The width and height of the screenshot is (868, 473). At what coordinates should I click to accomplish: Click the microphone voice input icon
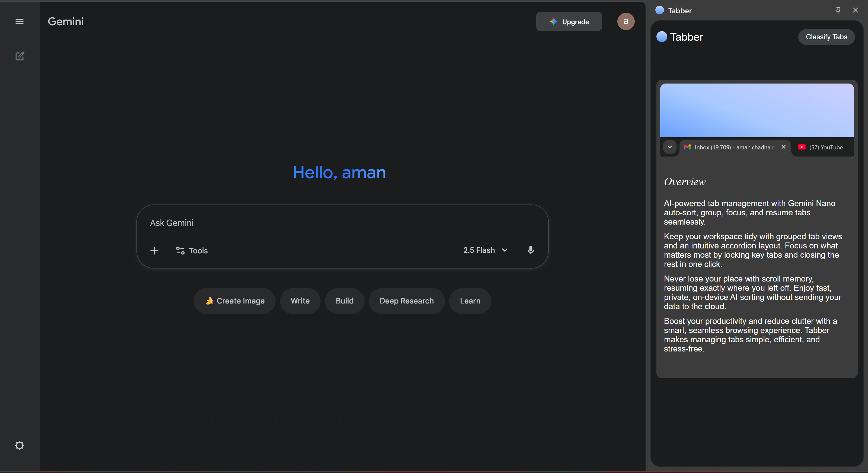point(530,250)
